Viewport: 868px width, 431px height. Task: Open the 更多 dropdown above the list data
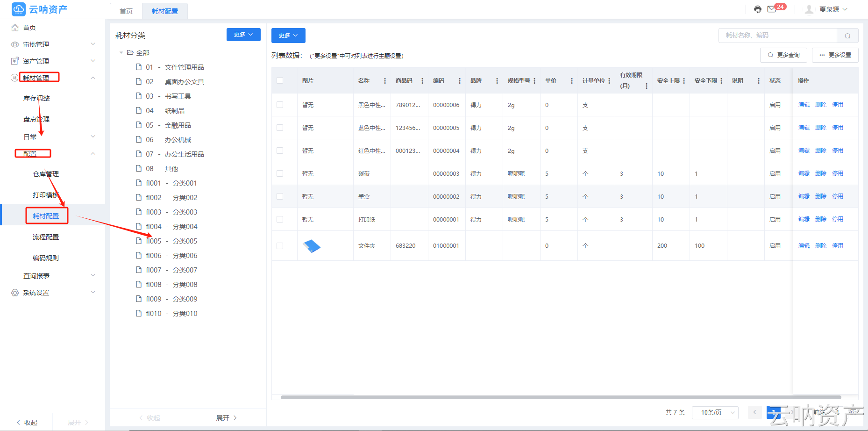288,36
